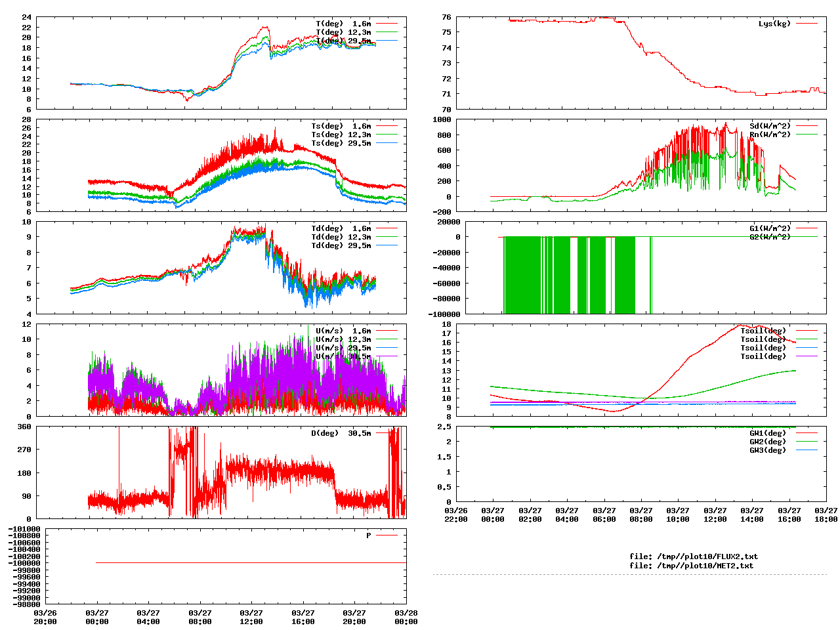Viewport: 840px width, 630px height.
Task: Click the '03/27 20:00' time axis label
Action: (x=354, y=617)
